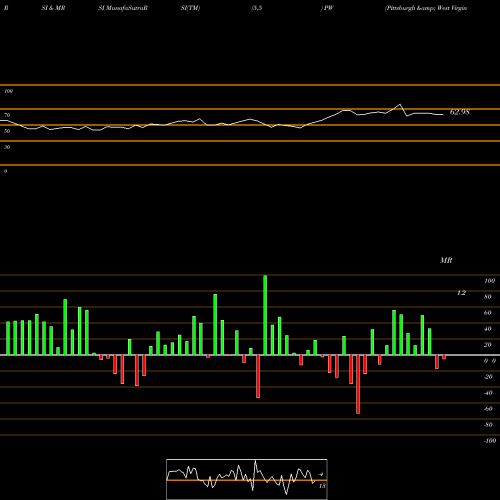Screen dimensions: 500x500
Task: Click the tallest green bar reaching 100
Action: [x=265, y=315]
